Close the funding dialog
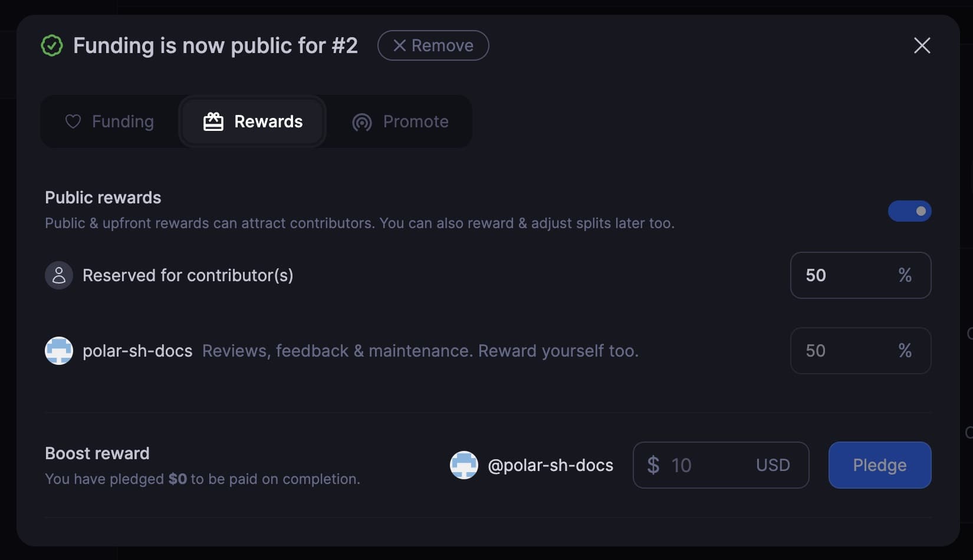The image size is (973, 560). pyautogui.click(x=922, y=45)
